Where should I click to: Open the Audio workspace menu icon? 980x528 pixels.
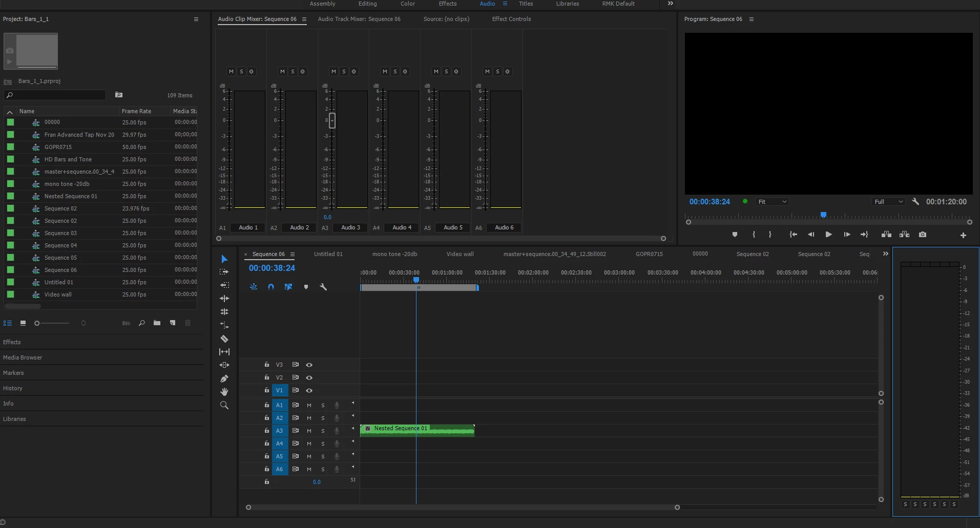(505, 3)
